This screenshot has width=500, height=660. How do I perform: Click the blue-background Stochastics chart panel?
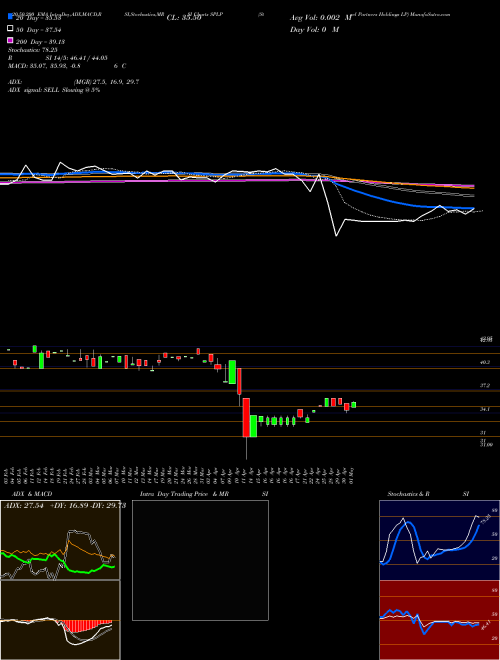pos(439,540)
